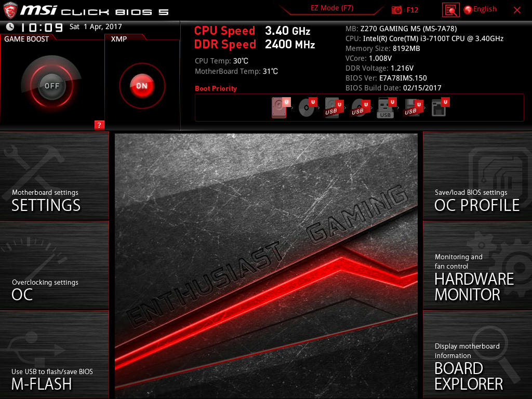This screenshot has width=532, height=399.
Task: Click the 10:09 system time
Action: [42, 28]
